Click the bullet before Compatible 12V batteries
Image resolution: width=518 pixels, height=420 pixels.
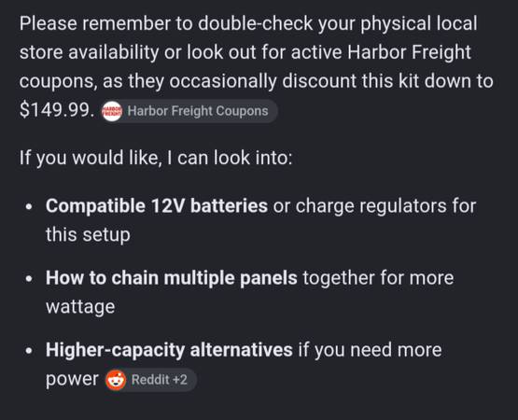[x=30, y=207]
